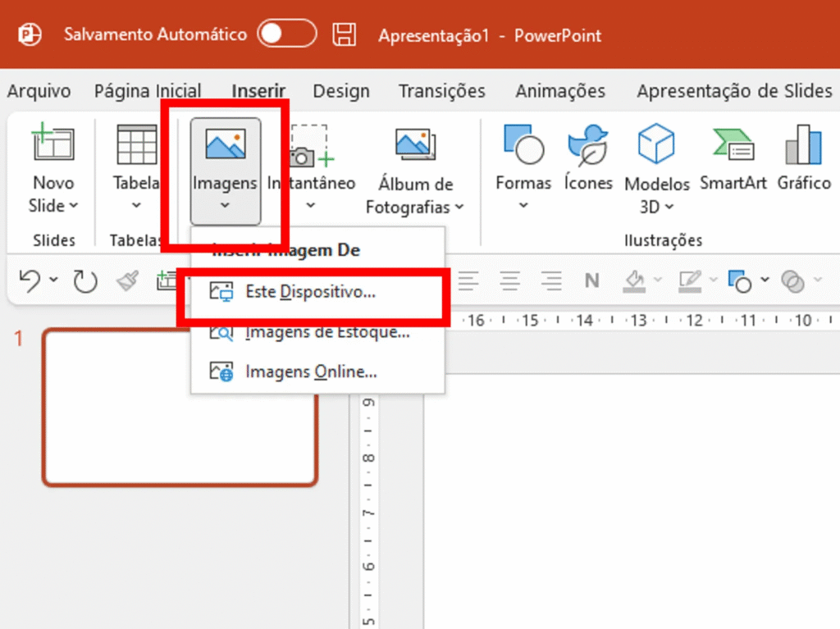840x629 pixels.
Task: Select Imagens Online menu entry
Action: click(310, 371)
